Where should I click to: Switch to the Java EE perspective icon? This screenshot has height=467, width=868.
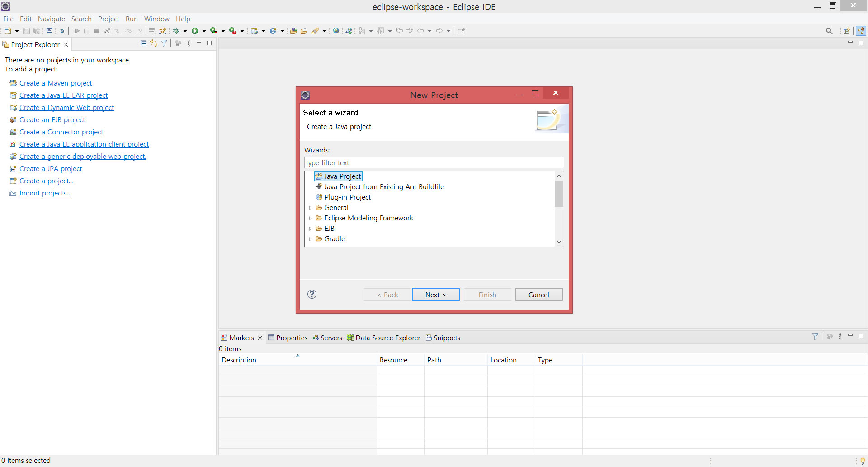[x=861, y=31]
